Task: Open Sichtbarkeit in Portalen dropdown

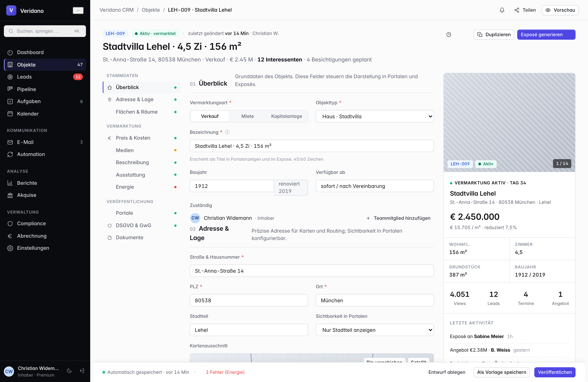Action: (374, 330)
